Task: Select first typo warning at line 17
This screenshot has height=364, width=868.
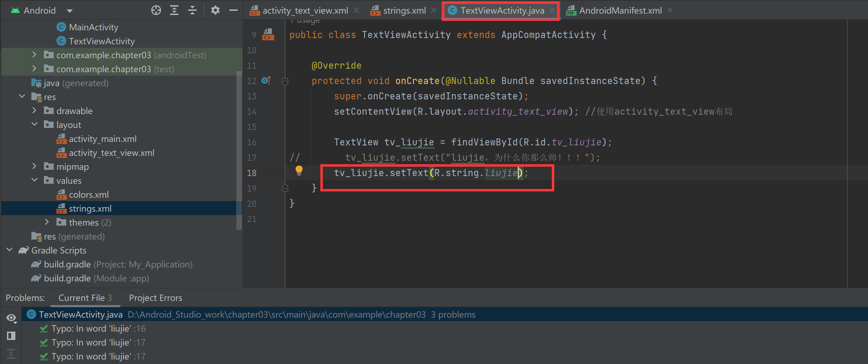Action: 98,342
